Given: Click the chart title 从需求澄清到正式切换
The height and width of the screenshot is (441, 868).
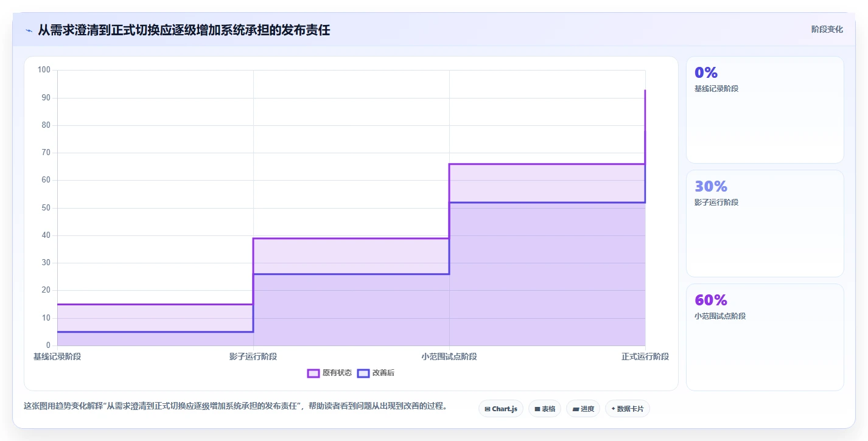Looking at the screenshot, I should [x=184, y=30].
